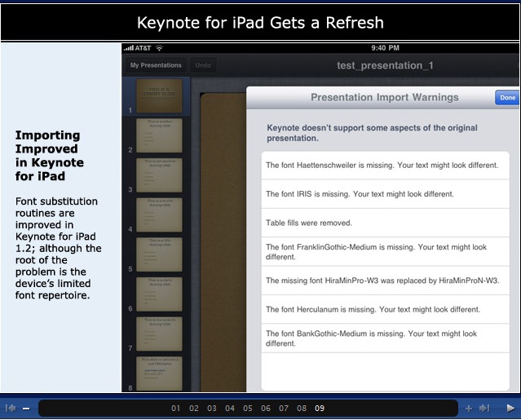Advance one slide with plus control
521x420 pixels.
coord(469,409)
